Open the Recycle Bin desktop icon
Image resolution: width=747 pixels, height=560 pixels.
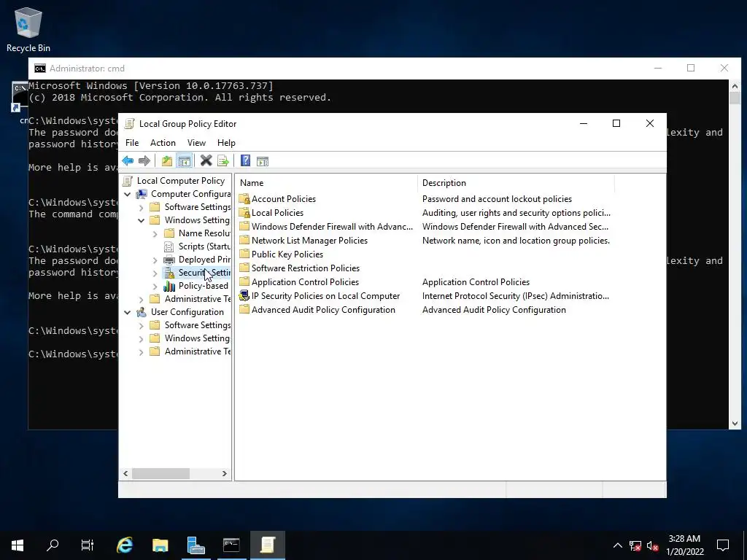coord(28,29)
